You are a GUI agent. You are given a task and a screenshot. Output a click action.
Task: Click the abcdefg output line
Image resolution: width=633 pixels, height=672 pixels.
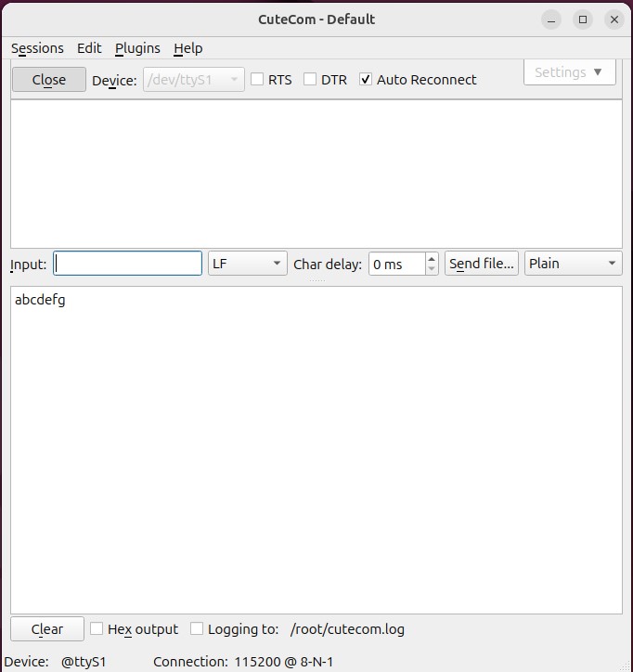pyautogui.click(x=40, y=300)
